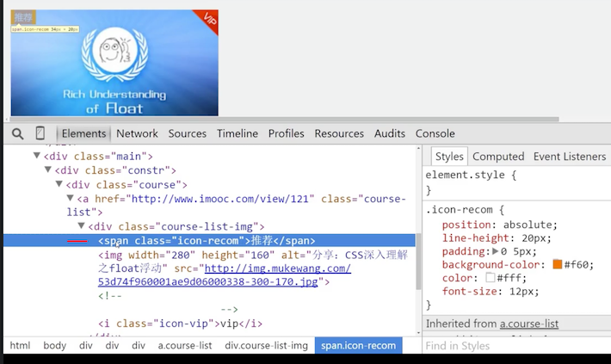Select div.course-list-img in the breadcrumb
This screenshot has width=611, height=364.
(266, 345)
